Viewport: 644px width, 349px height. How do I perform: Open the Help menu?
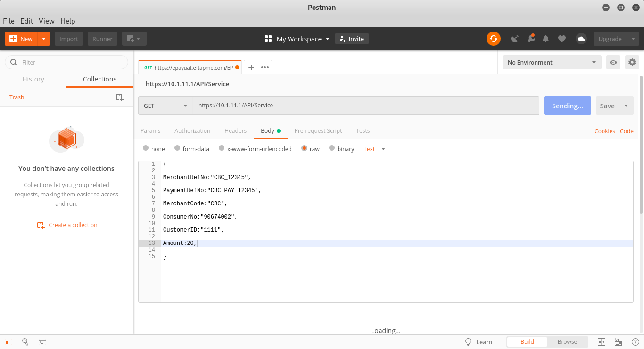(x=68, y=21)
